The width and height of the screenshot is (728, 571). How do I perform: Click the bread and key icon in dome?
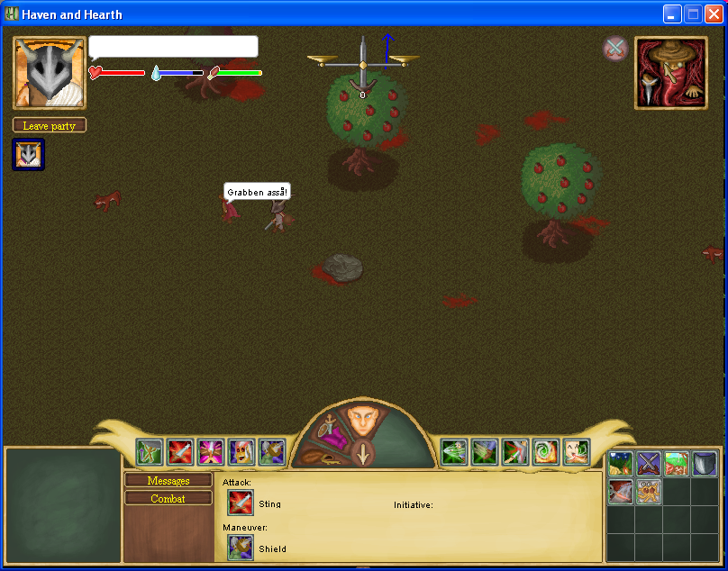point(322,457)
